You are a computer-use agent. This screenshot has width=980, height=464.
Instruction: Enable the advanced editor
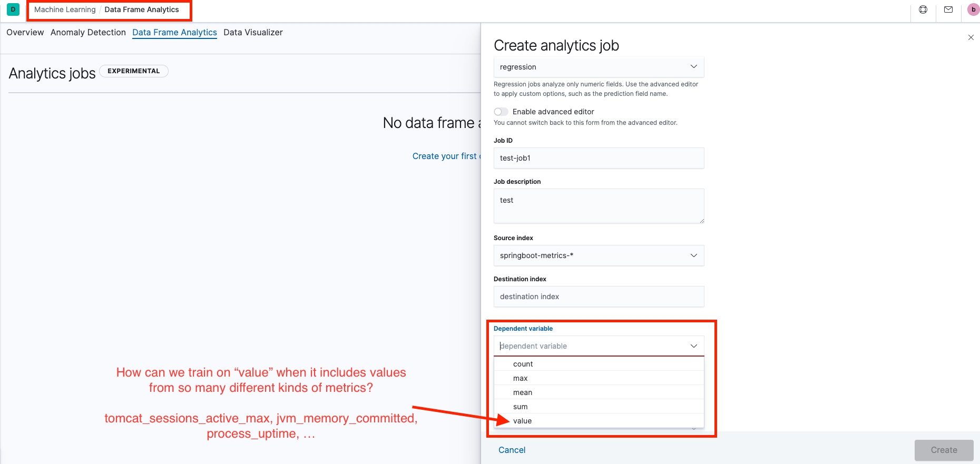point(501,112)
